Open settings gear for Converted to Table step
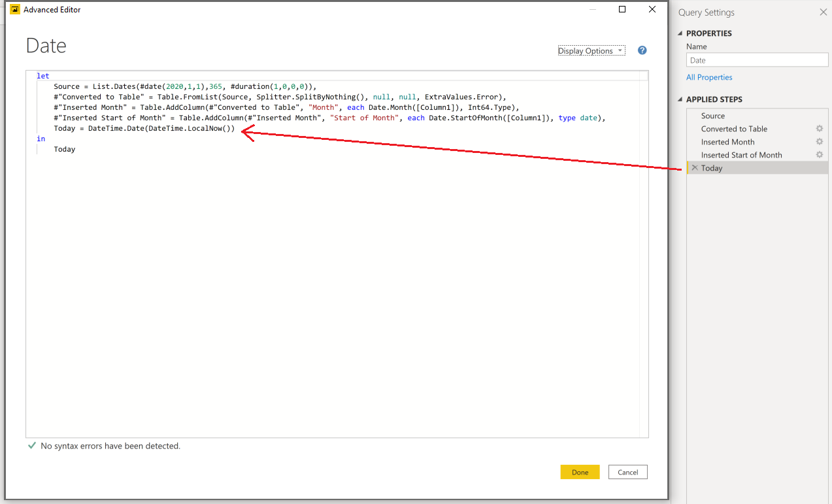Viewport: 832px width, 504px height. [819, 129]
